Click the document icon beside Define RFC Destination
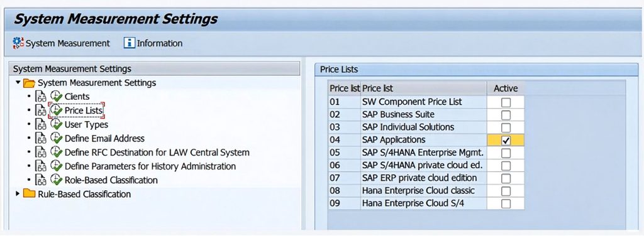 point(41,153)
